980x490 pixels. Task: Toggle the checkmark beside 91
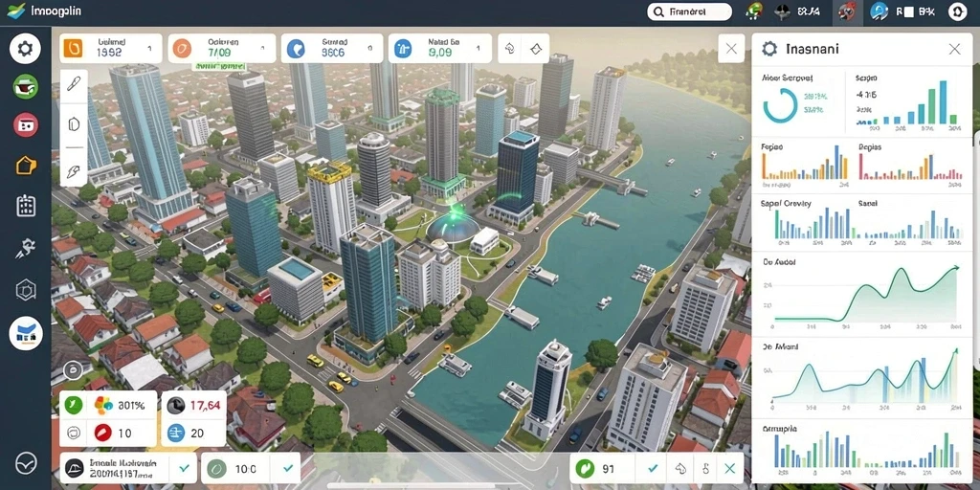tap(653, 467)
